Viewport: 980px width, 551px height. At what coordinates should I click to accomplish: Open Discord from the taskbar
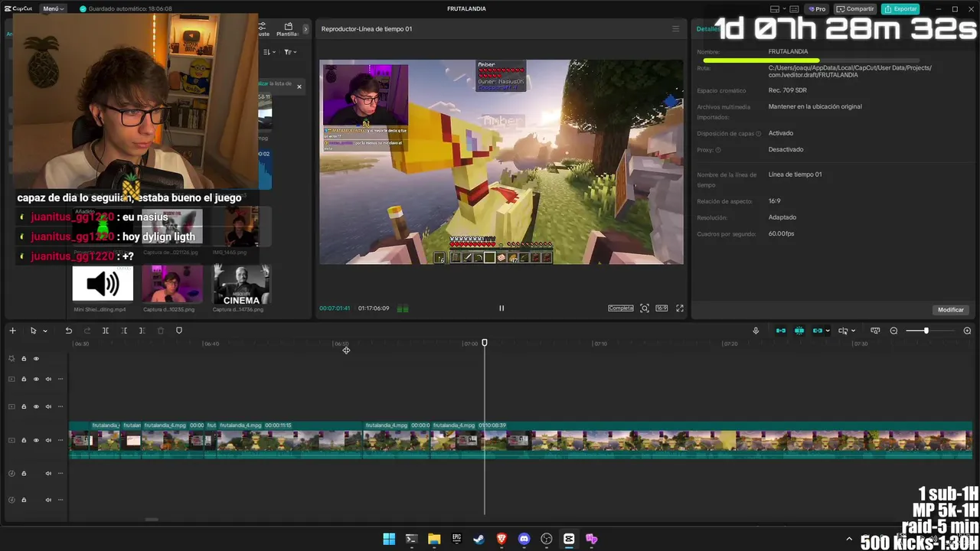(x=524, y=539)
